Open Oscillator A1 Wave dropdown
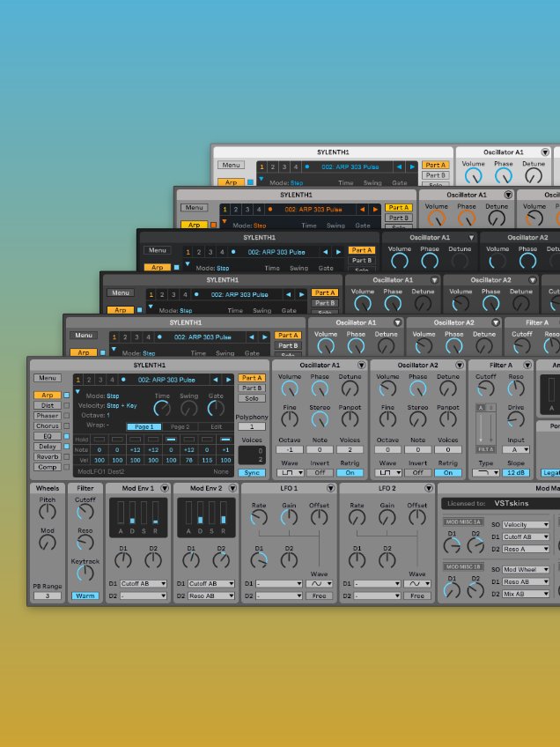 tap(290, 472)
